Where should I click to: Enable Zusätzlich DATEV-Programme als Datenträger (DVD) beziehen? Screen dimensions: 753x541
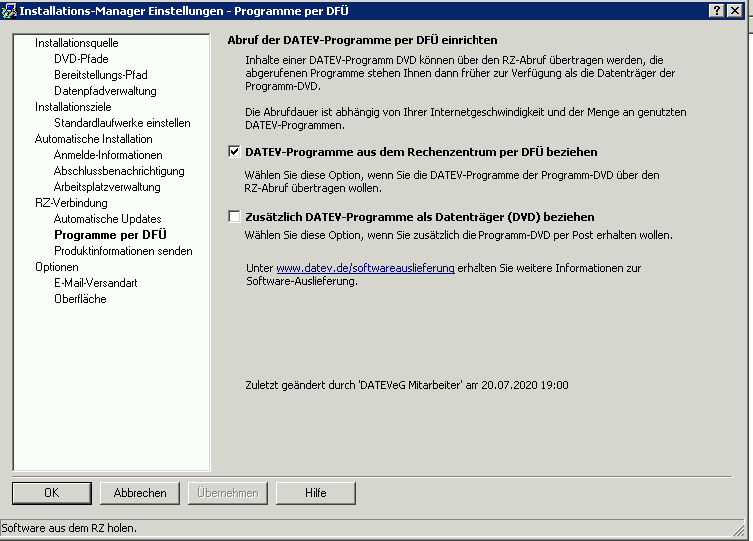pos(234,216)
